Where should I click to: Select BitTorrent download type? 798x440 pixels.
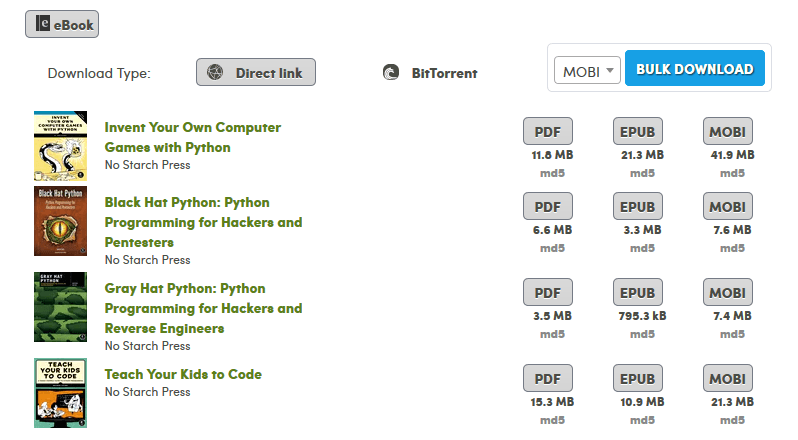pos(430,73)
